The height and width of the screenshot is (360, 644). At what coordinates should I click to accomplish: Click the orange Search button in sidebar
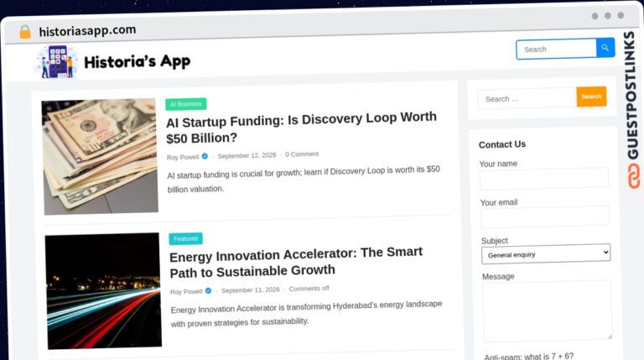(x=591, y=97)
